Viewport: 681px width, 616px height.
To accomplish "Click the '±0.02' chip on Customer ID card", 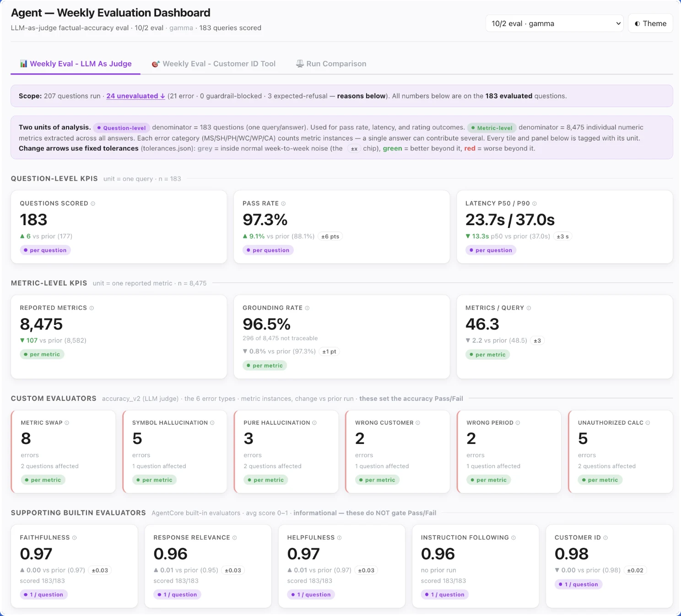I will click(635, 570).
